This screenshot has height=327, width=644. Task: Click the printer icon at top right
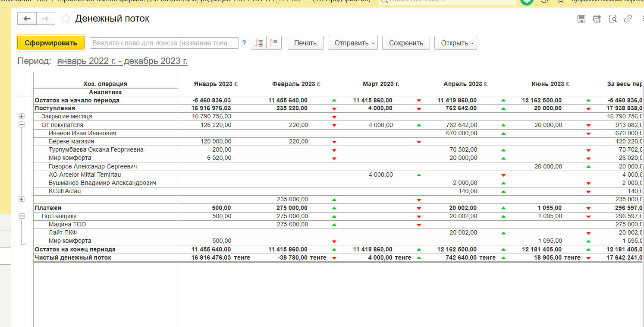click(x=597, y=19)
